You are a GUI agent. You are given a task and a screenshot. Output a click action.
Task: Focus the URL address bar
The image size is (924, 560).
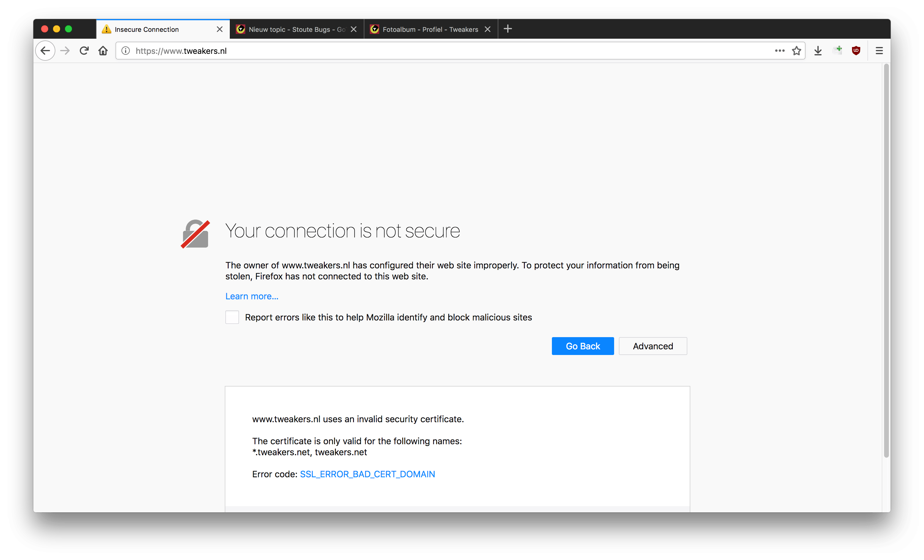450,51
